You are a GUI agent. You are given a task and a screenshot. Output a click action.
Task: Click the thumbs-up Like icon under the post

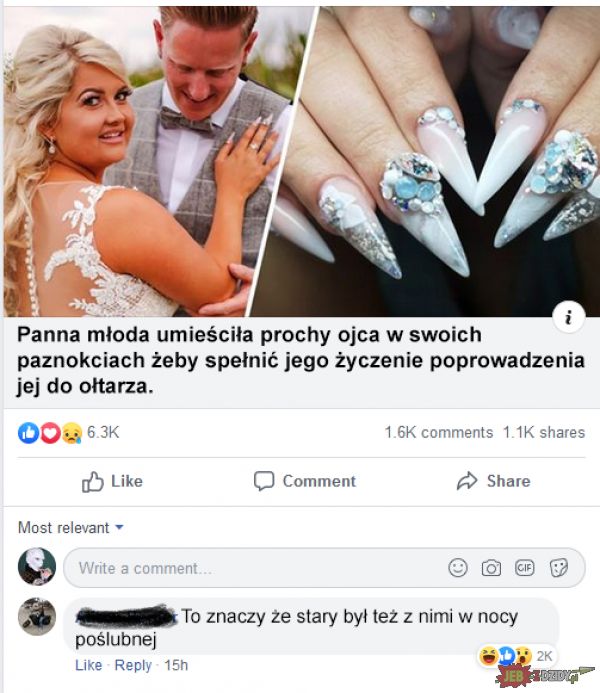[92, 481]
